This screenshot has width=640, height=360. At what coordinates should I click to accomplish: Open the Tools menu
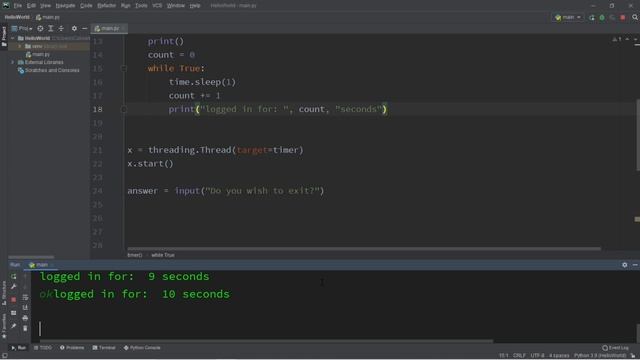tap(141, 6)
